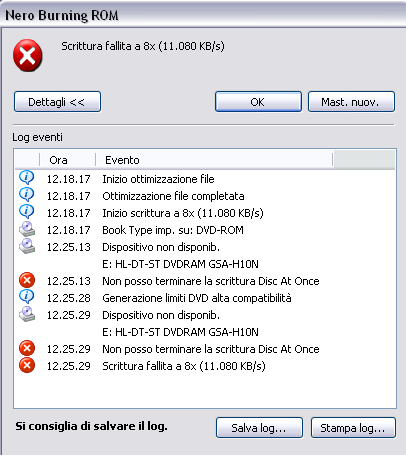
Task: Click the Evento column header
Action: point(214,160)
